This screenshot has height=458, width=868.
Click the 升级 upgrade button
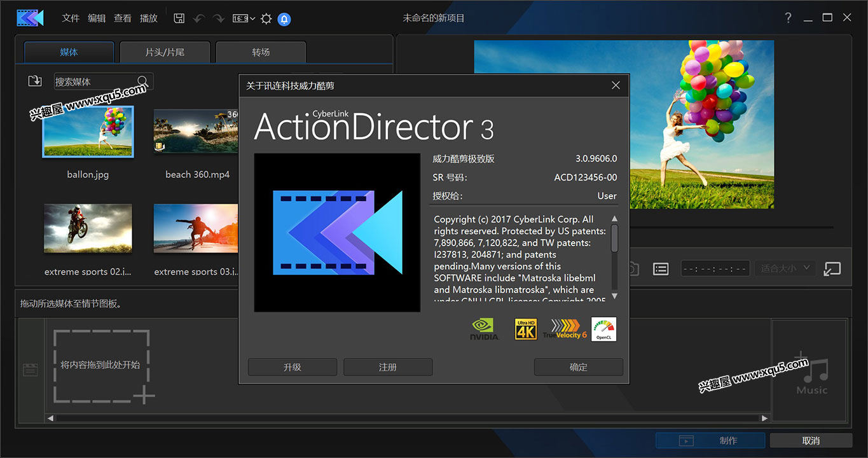(x=293, y=367)
